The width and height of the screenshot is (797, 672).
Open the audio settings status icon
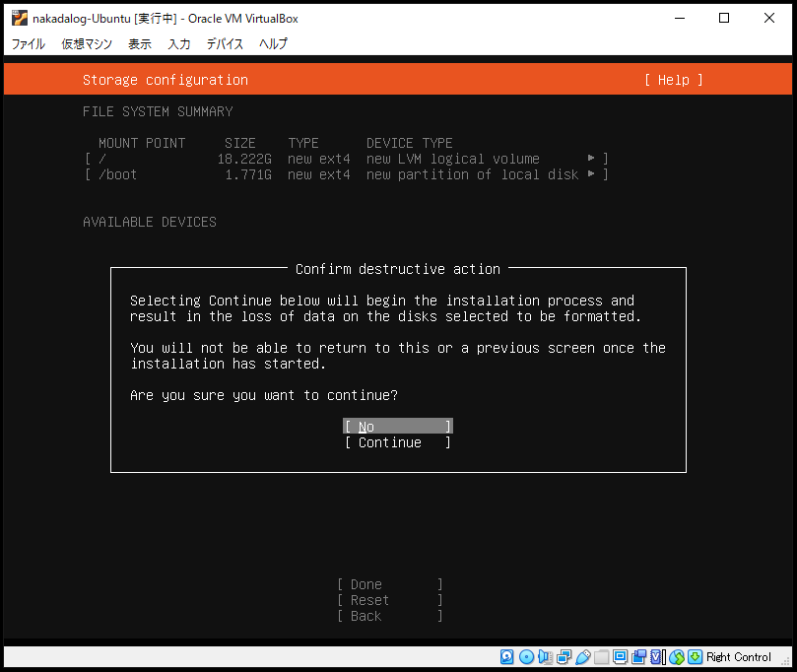tap(545, 657)
